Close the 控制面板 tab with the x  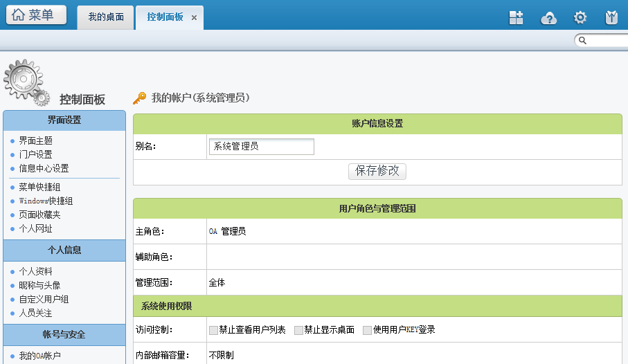coord(194,17)
